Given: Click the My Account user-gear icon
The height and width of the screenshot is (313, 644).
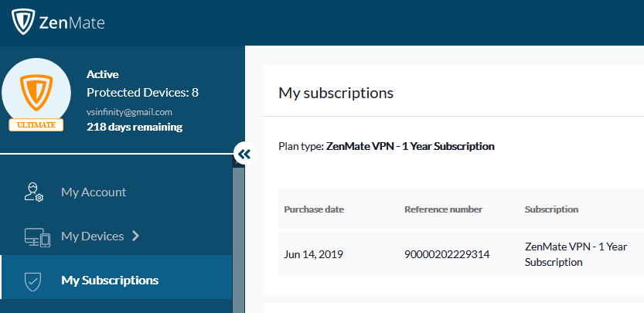Looking at the screenshot, I should [x=34, y=192].
